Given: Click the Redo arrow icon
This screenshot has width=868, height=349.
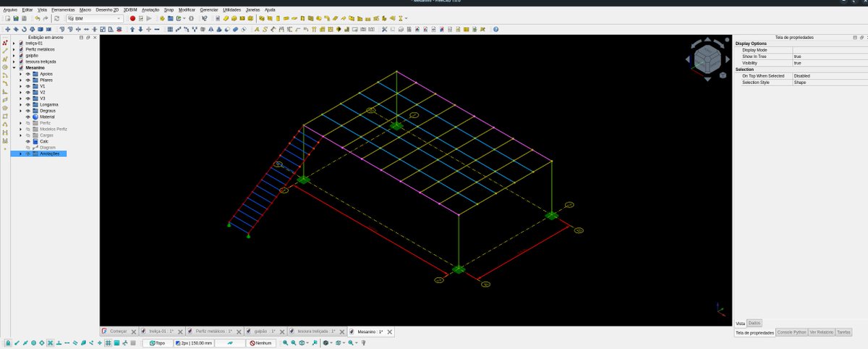Looking at the screenshot, I should click(46, 18).
